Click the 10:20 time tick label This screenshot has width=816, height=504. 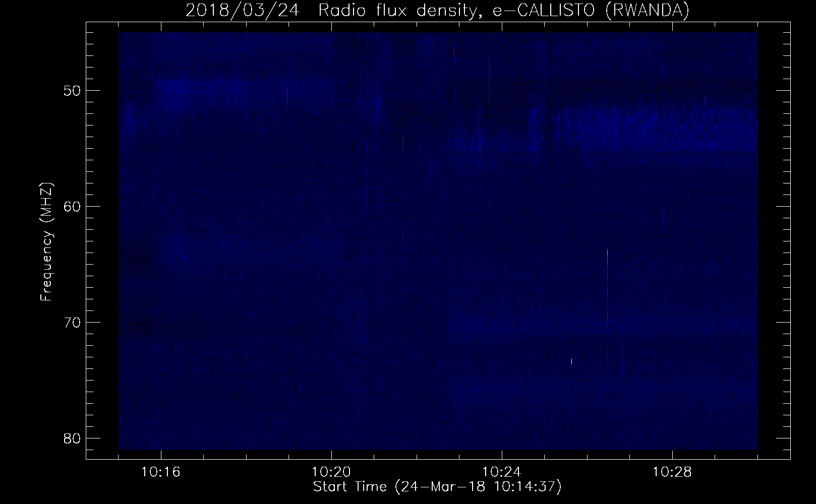click(331, 472)
